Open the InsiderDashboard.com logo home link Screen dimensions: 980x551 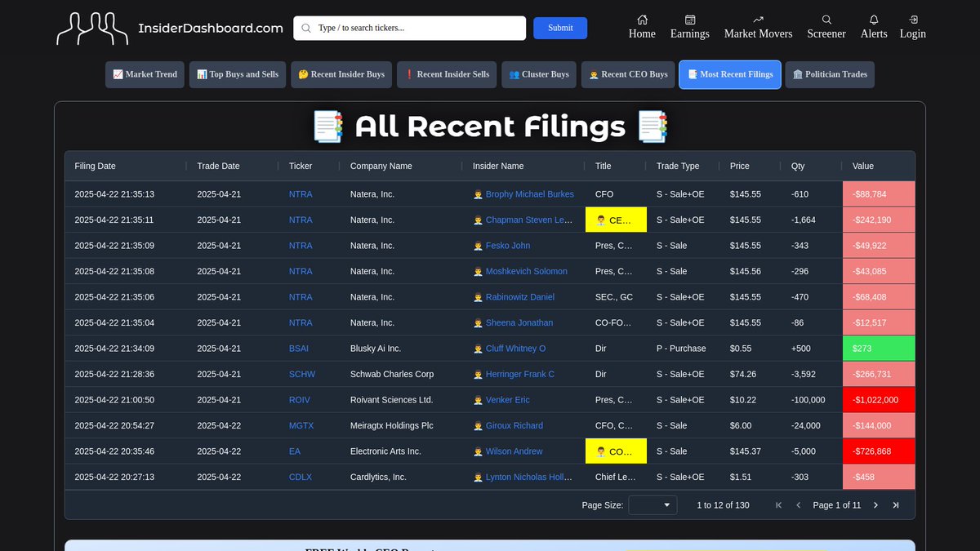click(x=170, y=29)
